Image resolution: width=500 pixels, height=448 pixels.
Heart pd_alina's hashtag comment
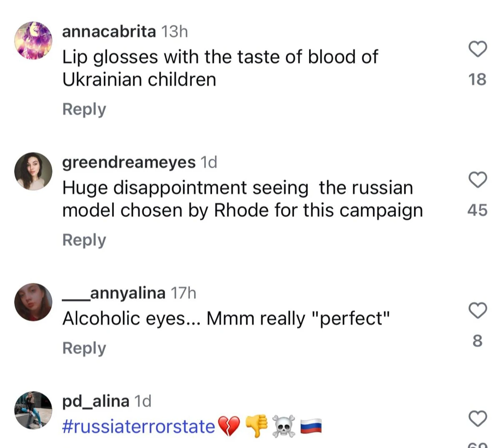click(477, 418)
